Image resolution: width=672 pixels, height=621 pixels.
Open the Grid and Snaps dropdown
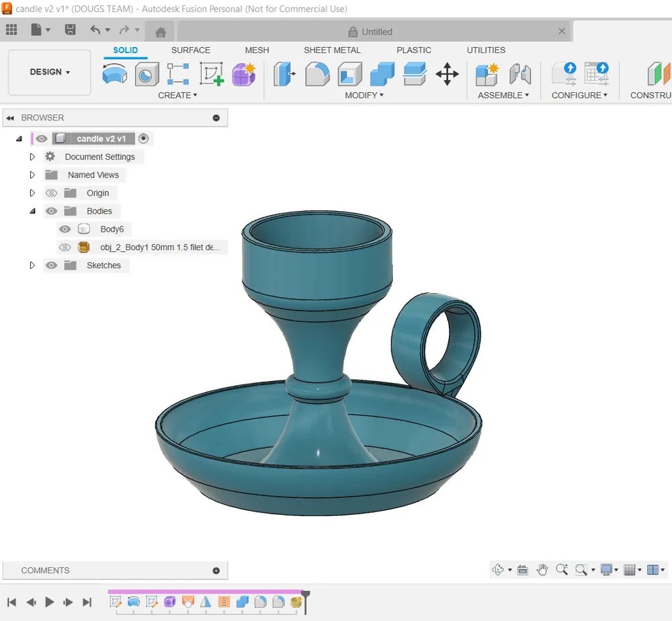click(640, 570)
